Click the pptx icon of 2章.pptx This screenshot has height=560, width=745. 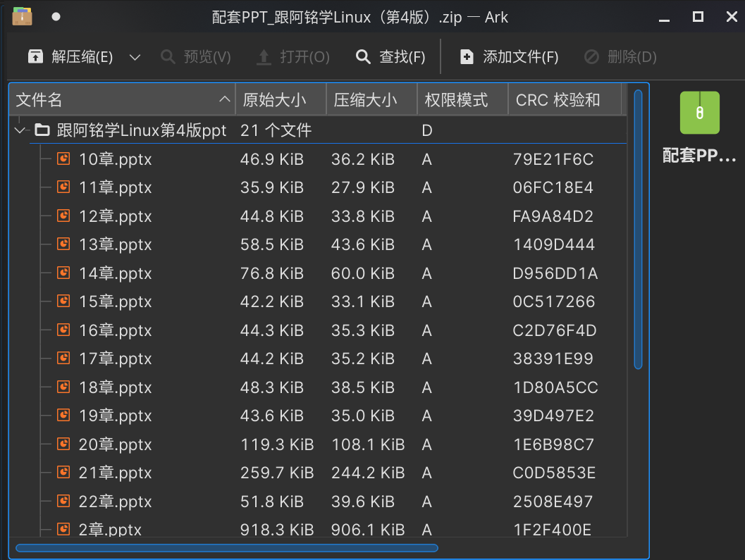(x=63, y=528)
